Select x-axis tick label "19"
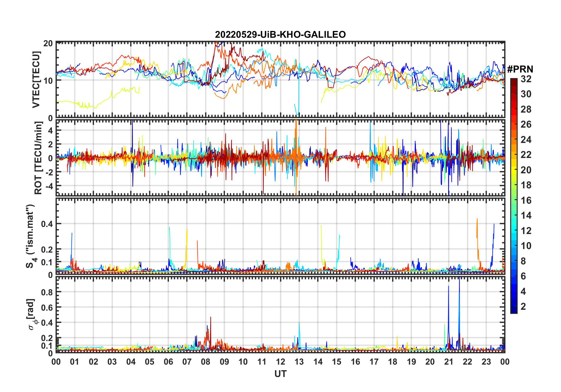The width and height of the screenshot is (561, 392). (x=411, y=362)
